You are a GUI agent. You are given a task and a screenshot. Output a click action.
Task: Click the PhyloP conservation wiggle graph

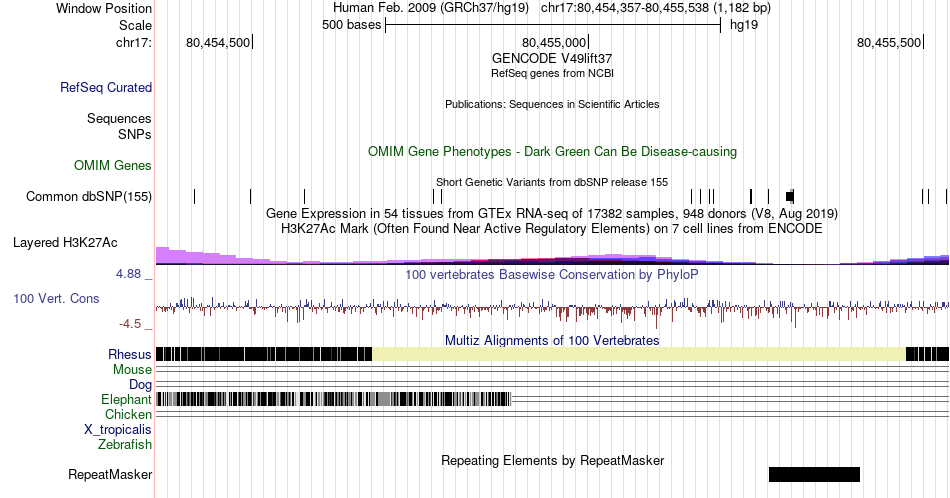[x=552, y=310]
